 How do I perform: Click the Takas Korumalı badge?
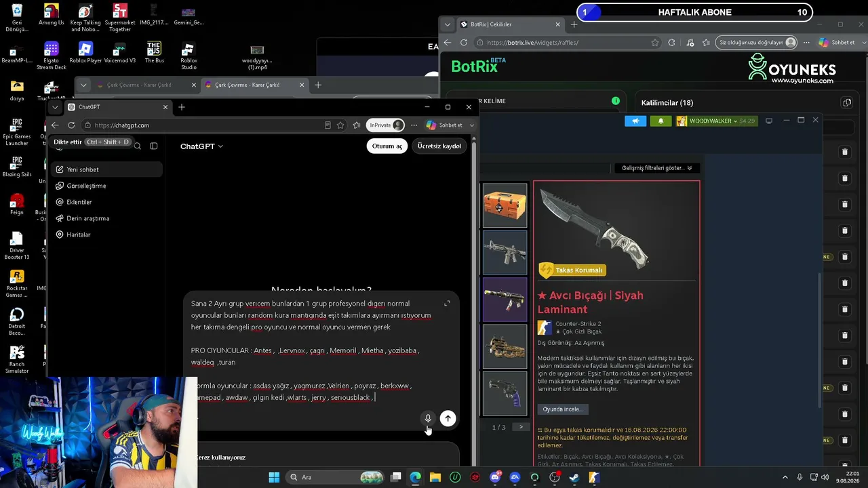click(x=572, y=270)
